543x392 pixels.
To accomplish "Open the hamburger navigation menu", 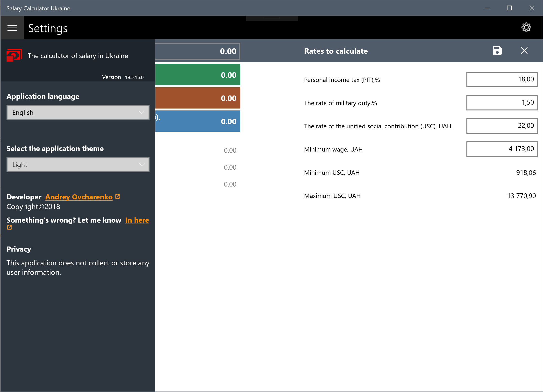I will (12, 28).
